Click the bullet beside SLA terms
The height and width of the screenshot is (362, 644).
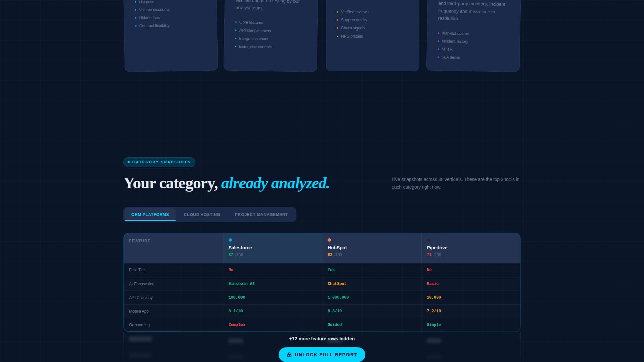click(439, 57)
